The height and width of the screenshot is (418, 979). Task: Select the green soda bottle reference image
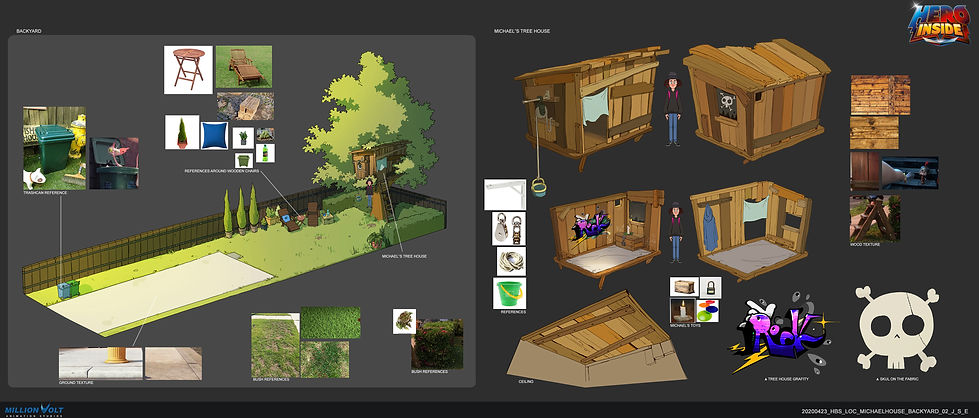tap(265, 154)
